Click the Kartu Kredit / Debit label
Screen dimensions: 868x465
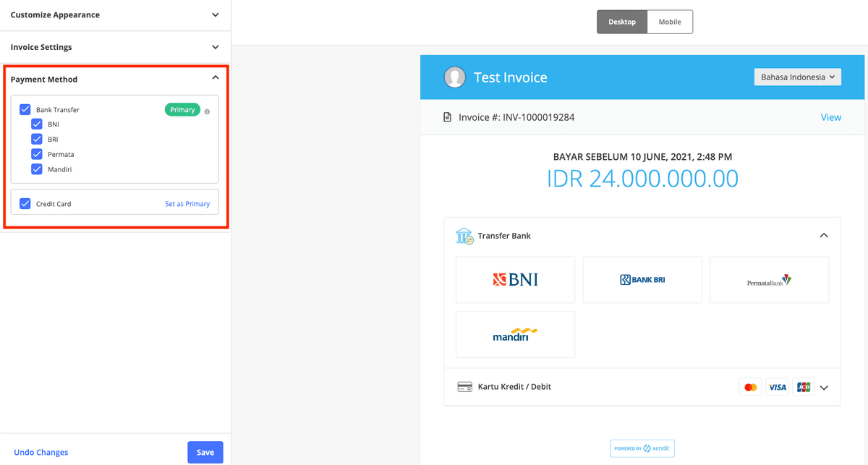[514, 387]
